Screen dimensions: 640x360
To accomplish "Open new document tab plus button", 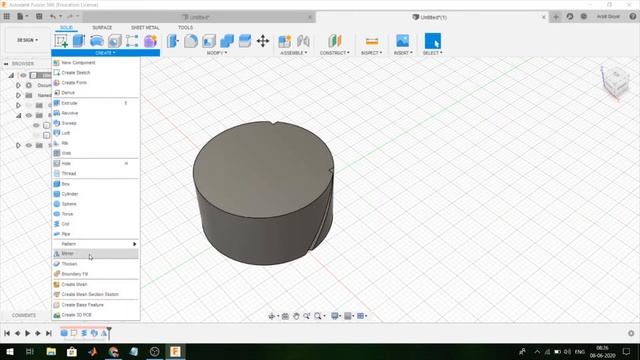I will pyautogui.click(x=556, y=17).
